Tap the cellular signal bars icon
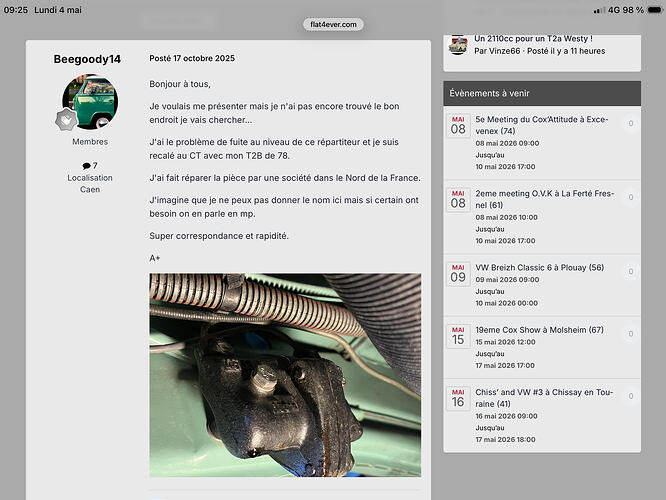 [x=599, y=10]
